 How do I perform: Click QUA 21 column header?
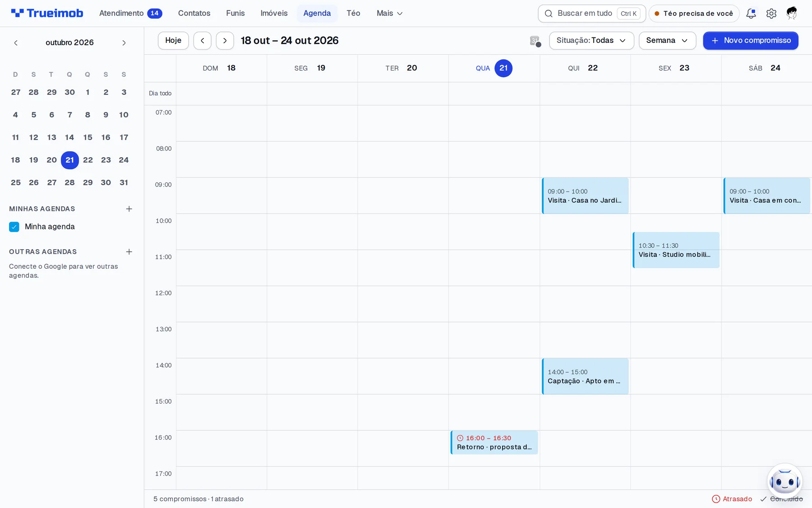point(494,68)
